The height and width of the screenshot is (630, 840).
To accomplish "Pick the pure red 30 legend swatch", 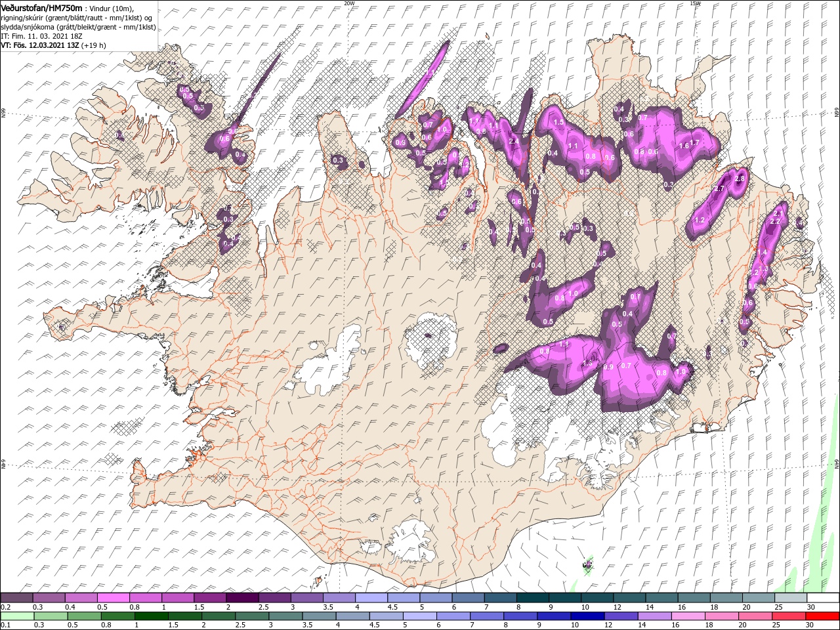I will pyautogui.click(x=822, y=616).
